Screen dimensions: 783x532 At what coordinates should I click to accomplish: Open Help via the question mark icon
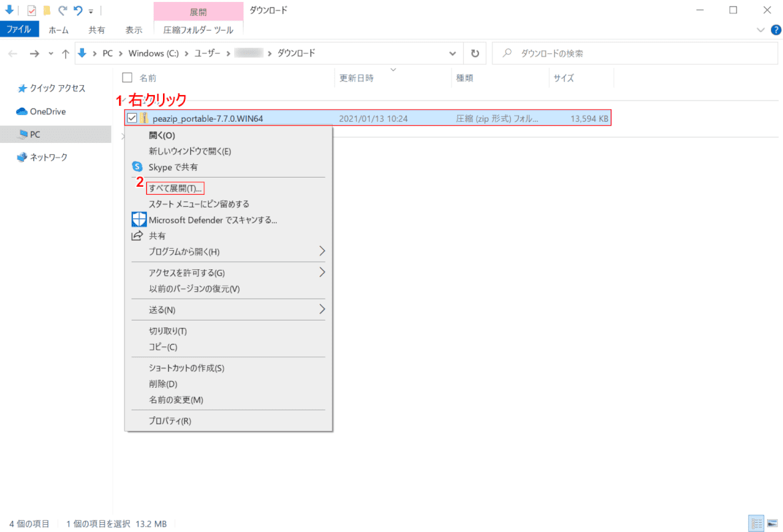[776, 30]
